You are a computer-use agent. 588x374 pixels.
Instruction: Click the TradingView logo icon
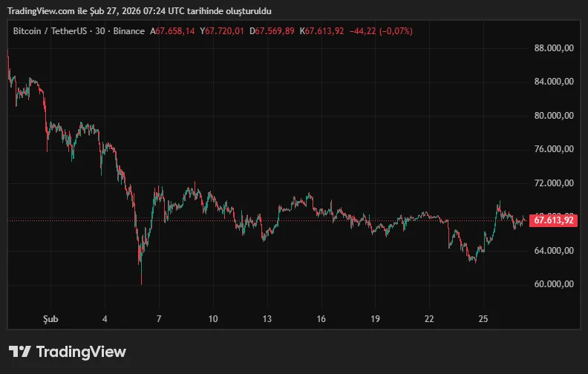point(19,352)
